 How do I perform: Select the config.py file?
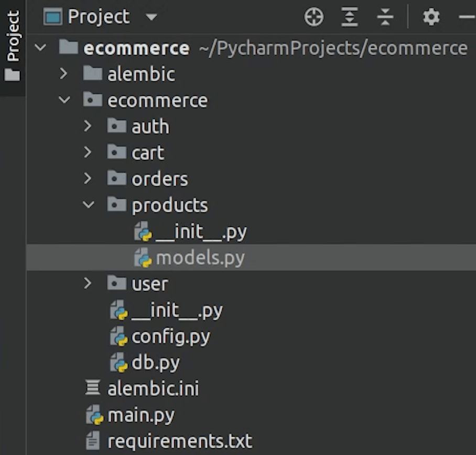[170, 337]
